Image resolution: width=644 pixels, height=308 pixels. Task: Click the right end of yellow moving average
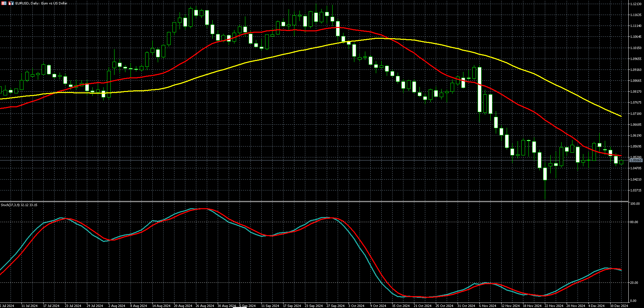(621, 116)
